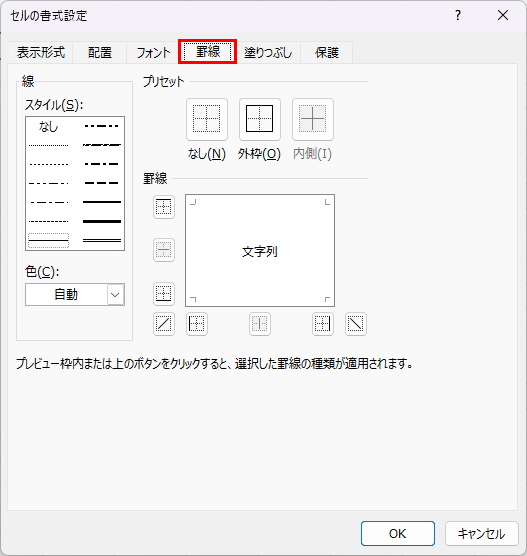Toggle the bottom border button
Viewport: 527px width, 556px height.
coord(163,294)
